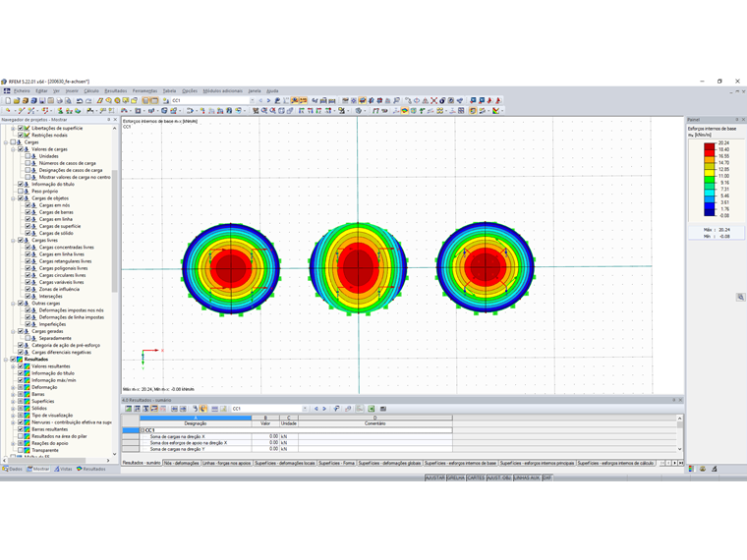Close the project navigator panel
747x560 pixels.
pyautogui.click(x=115, y=120)
